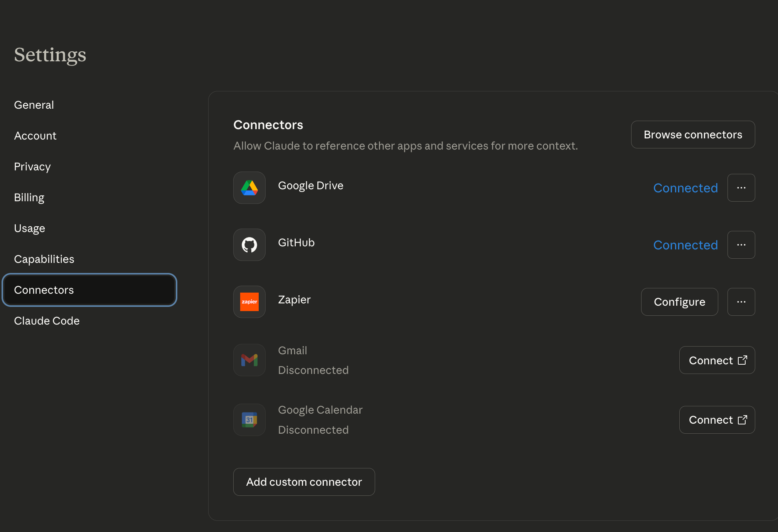Click the Google Drive logo icon
Screen dimensions: 778x532
click(249, 188)
